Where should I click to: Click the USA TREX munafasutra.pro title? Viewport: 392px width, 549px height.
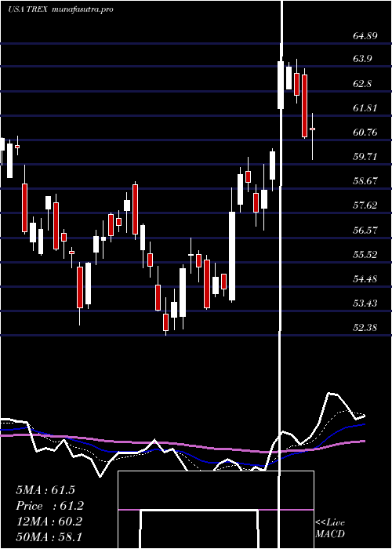point(61,9)
